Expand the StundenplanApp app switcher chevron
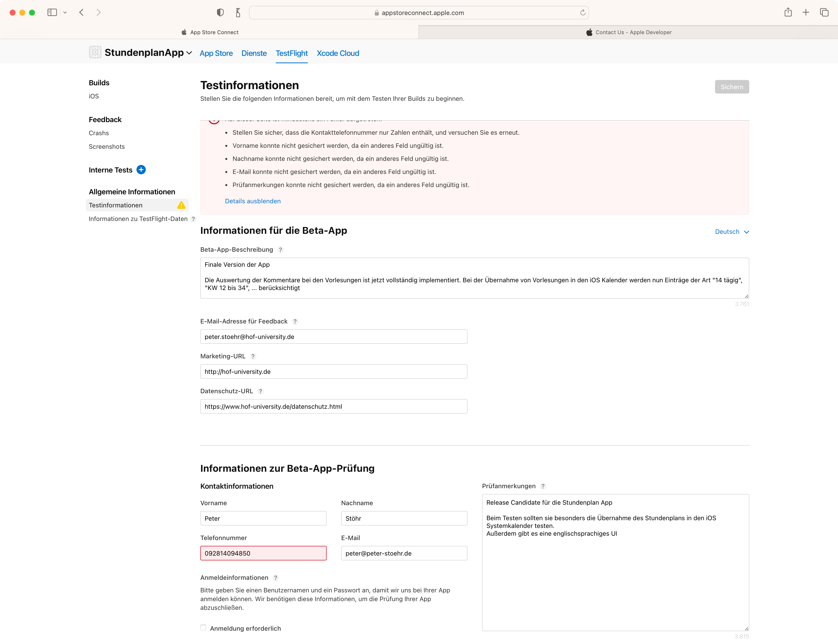838x644 pixels. (189, 53)
